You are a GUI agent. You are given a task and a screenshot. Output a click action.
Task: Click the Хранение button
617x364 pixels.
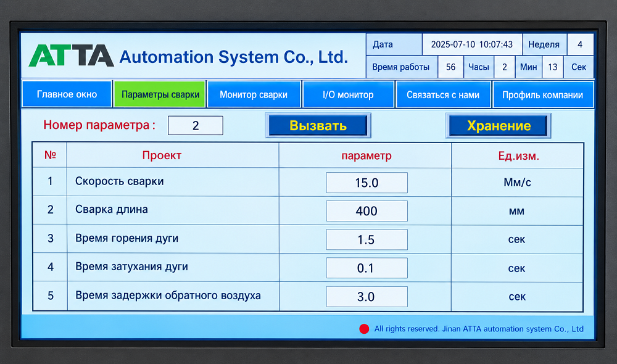pos(498,125)
